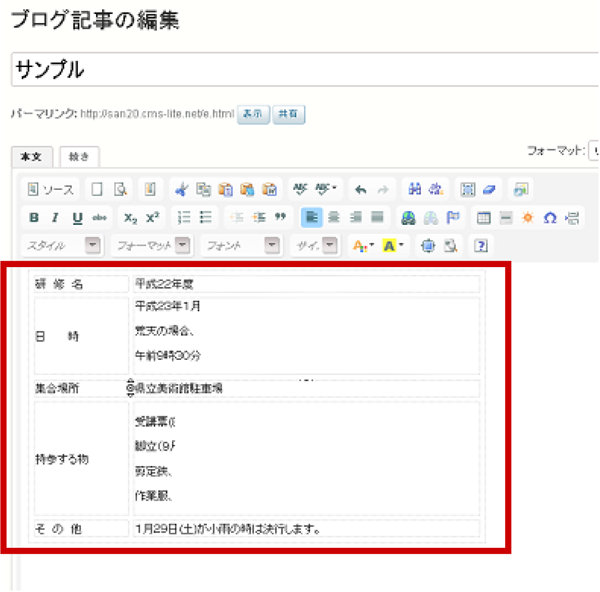
Task: Click the Cut scissors icon
Action: (x=180, y=189)
